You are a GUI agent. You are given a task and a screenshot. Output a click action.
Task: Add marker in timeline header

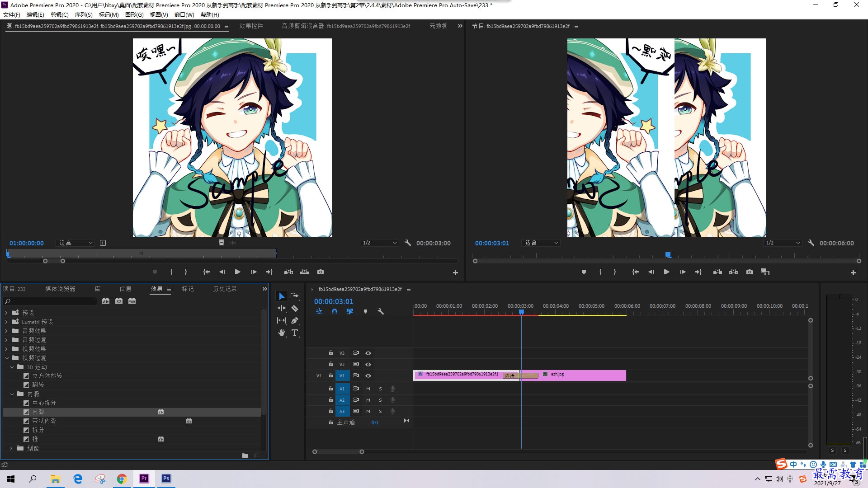[365, 311]
